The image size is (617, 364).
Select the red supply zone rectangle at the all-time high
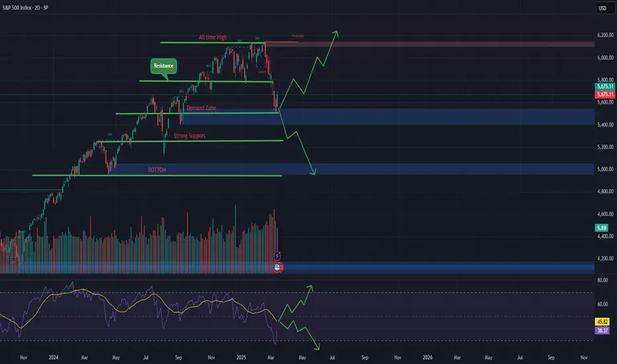point(429,44)
